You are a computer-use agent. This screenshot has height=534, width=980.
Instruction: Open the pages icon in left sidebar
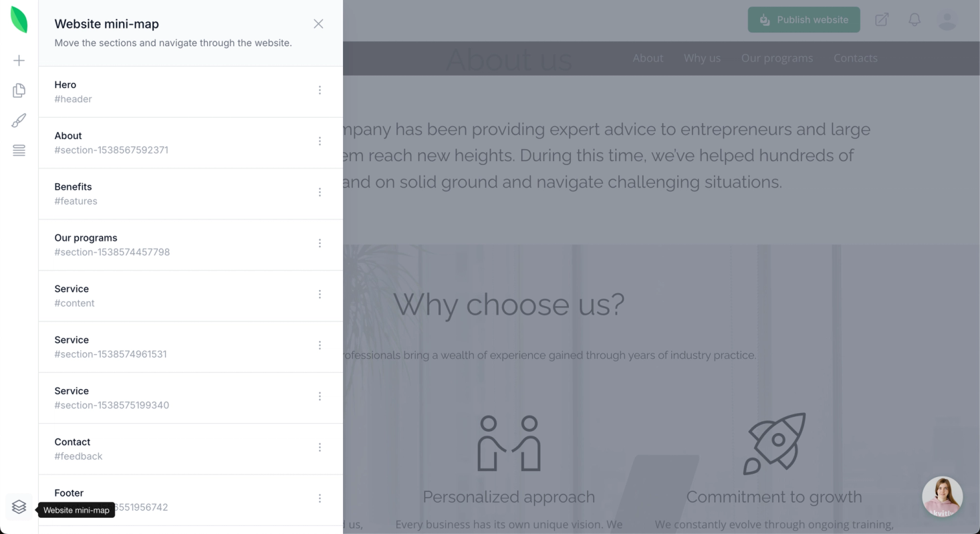(19, 90)
